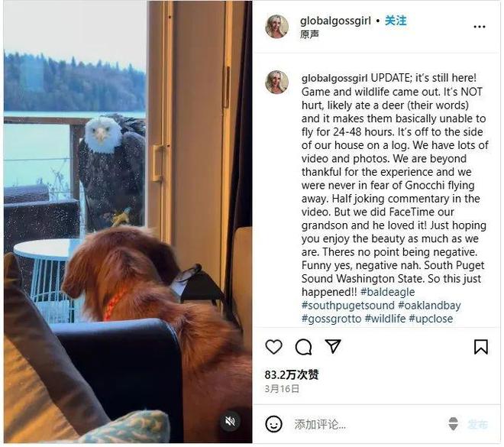Share post with paper plane icon
Viewport: 504px width, 447px height.
click(x=333, y=346)
